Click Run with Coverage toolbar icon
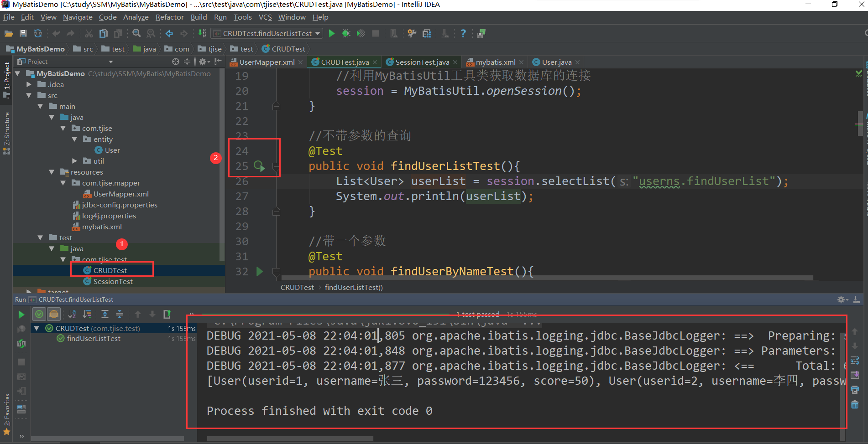Image resolution: width=868 pixels, height=444 pixels. point(361,33)
